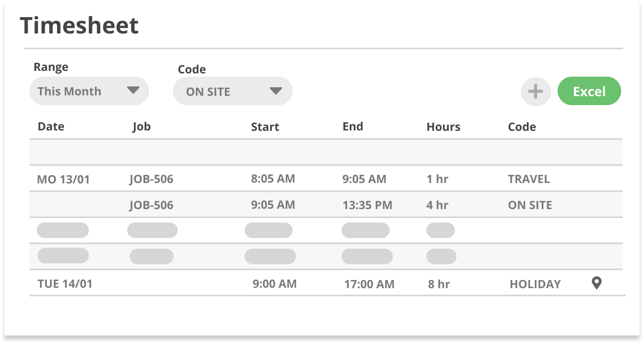
Task: Click the TRAVEL code cell
Action: point(529,179)
